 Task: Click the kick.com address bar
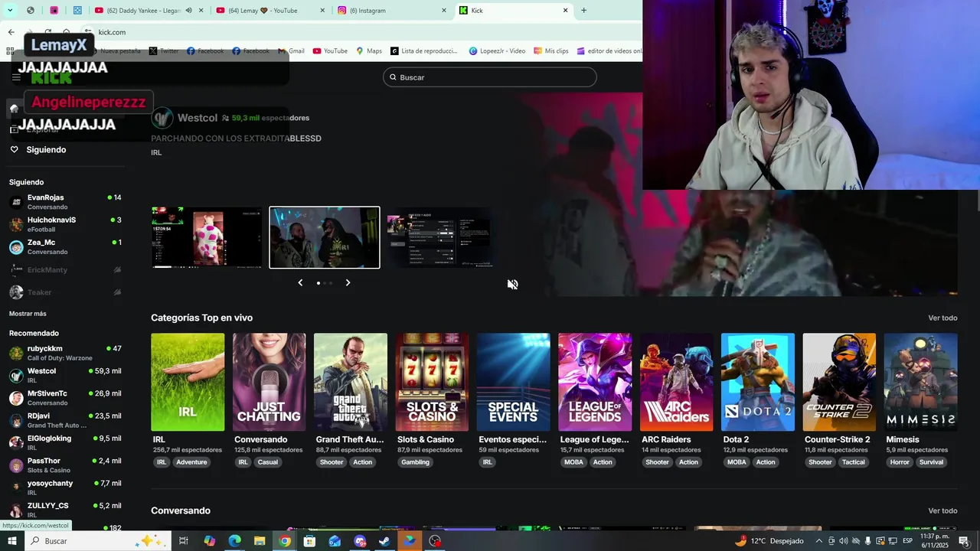click(360, 32)
